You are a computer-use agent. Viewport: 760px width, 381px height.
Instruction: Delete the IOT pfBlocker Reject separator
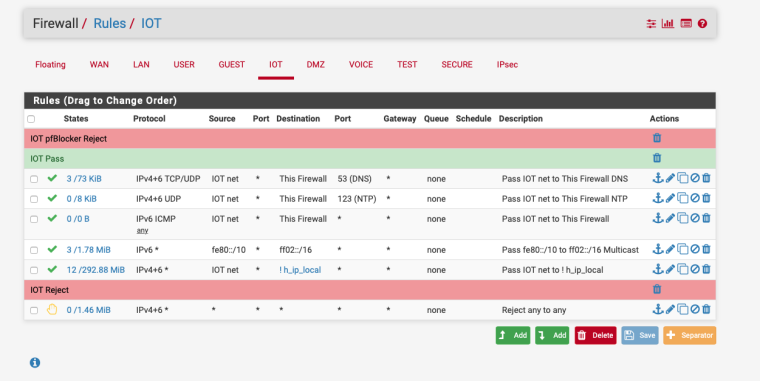point(657,138)
